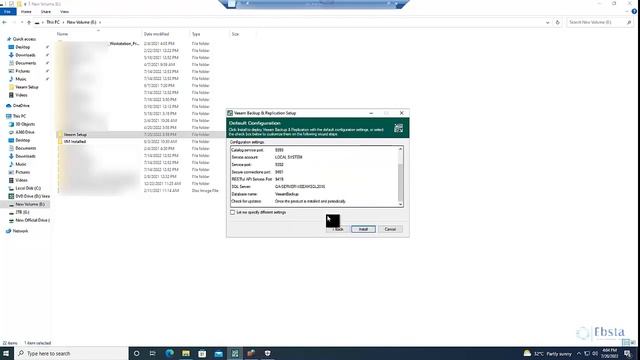Click scroll-up arrow in configuration list
The height and width of the screenshot is (360, 640).
point(400,149)
